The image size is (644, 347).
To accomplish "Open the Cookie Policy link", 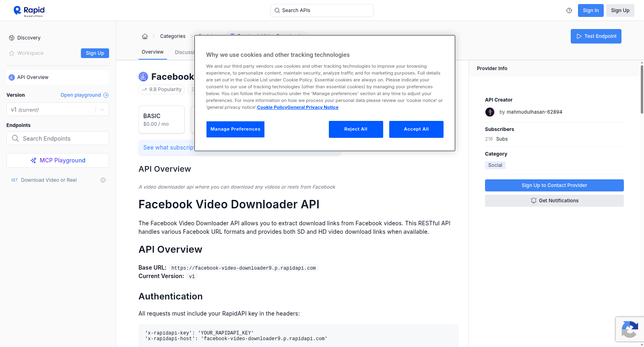I will coord(272,107).
